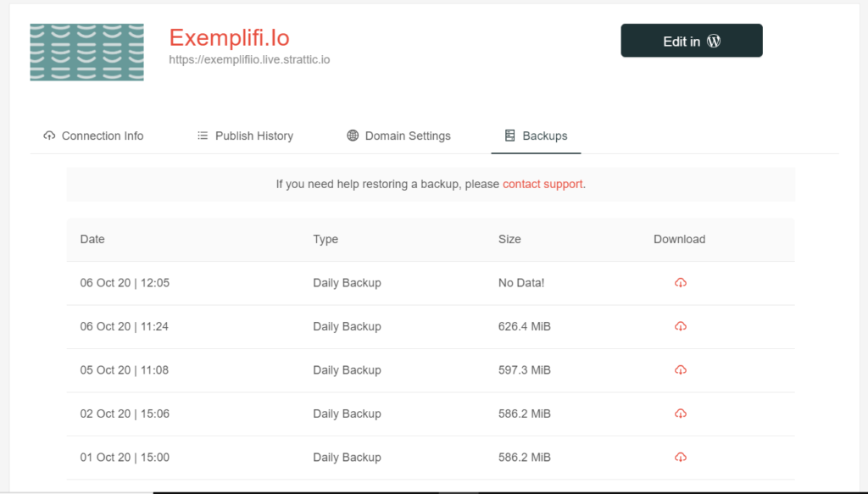Select the date 06 Oct 20 | 12:05

coord(125,283)
